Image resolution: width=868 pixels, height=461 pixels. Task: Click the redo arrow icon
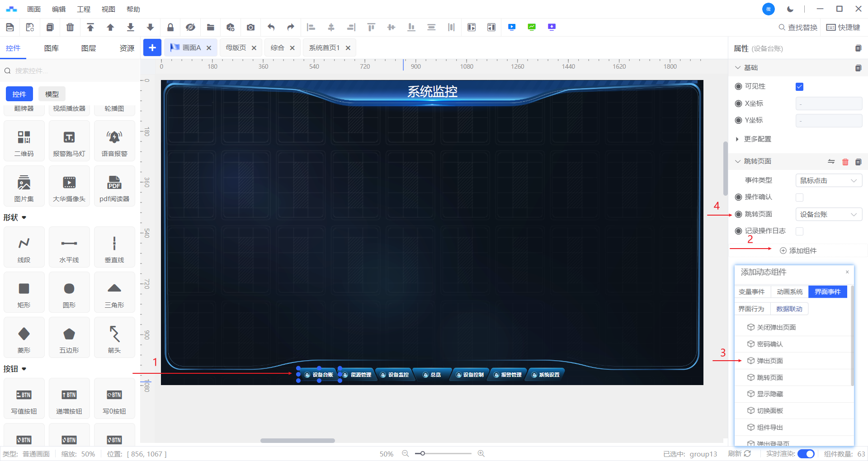point(291,28)
